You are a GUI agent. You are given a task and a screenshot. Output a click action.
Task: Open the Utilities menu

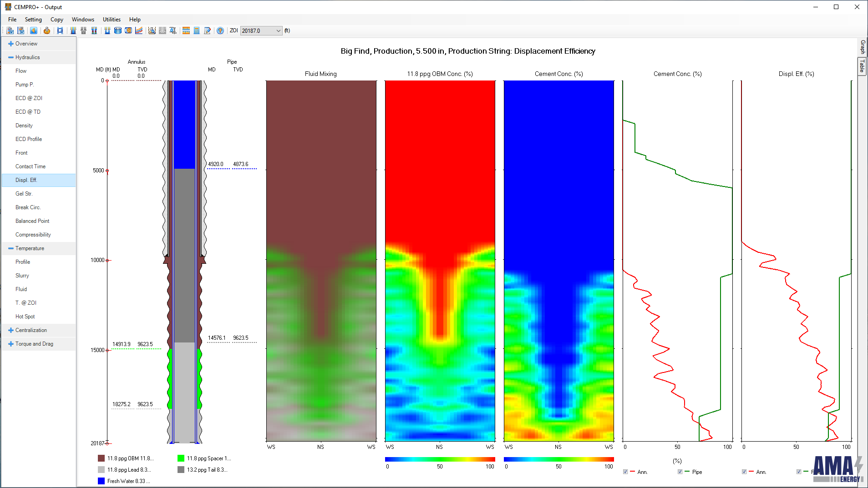(x=112, y=20)
